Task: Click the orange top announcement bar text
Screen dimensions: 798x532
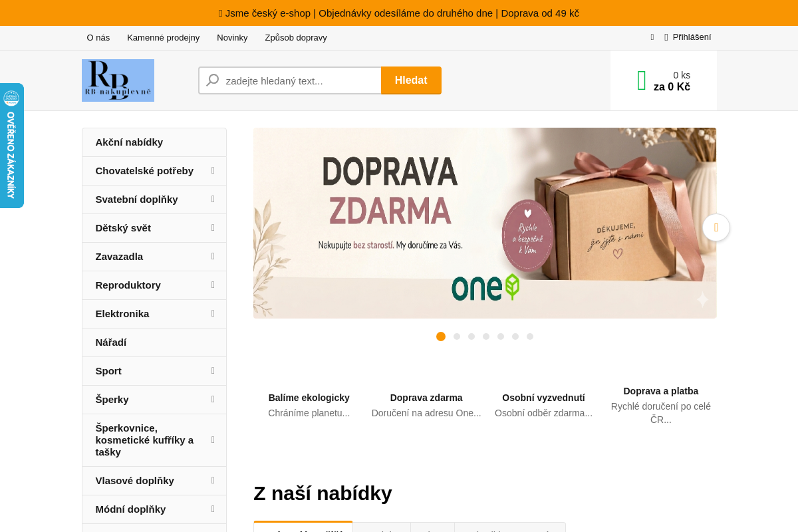Action: click(399, 13)
